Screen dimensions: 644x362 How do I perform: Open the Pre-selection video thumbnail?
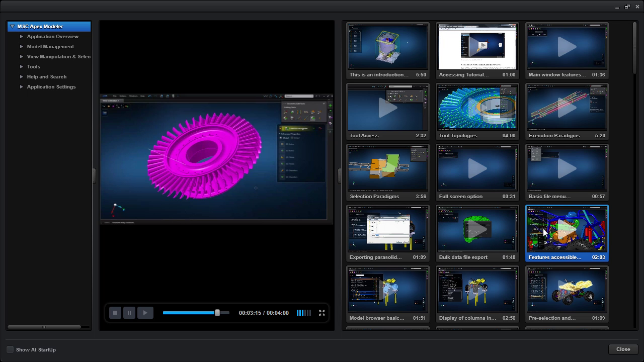pyautogui.click(x=567, y=294)
